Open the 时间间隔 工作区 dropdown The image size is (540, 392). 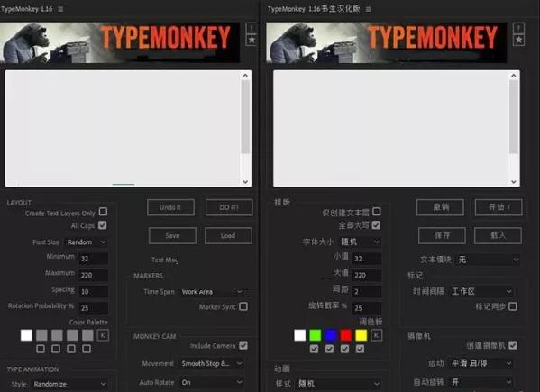click(x=481, y=291)
